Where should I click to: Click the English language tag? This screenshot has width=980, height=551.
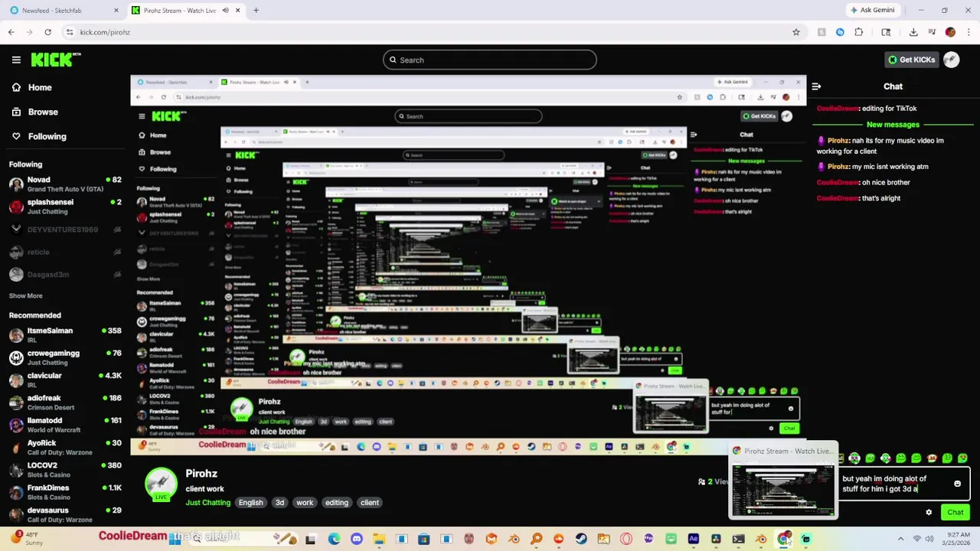(x=250, y=503)
